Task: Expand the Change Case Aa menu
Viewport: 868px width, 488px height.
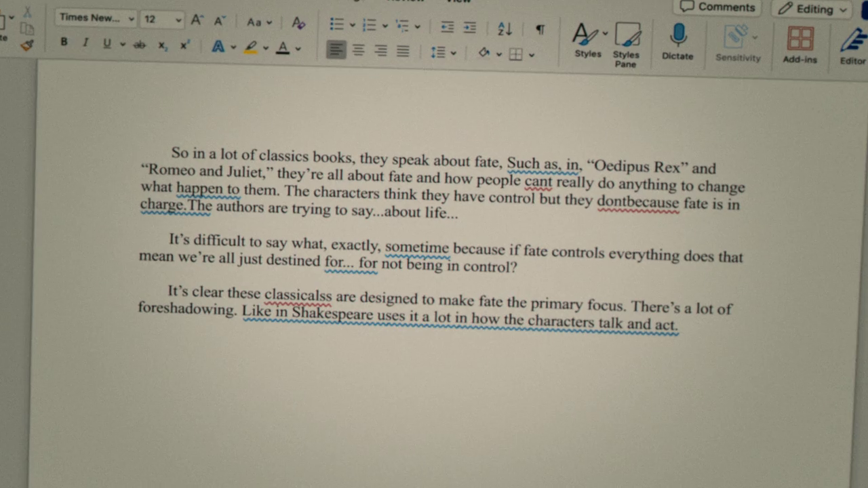Action: coord(258,22)
